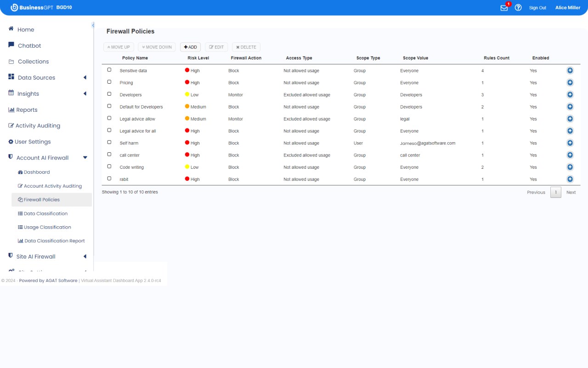The width and height of the screenshot is (588, 368).
Task: Go to the Previous page
Action: pos(536,192)
